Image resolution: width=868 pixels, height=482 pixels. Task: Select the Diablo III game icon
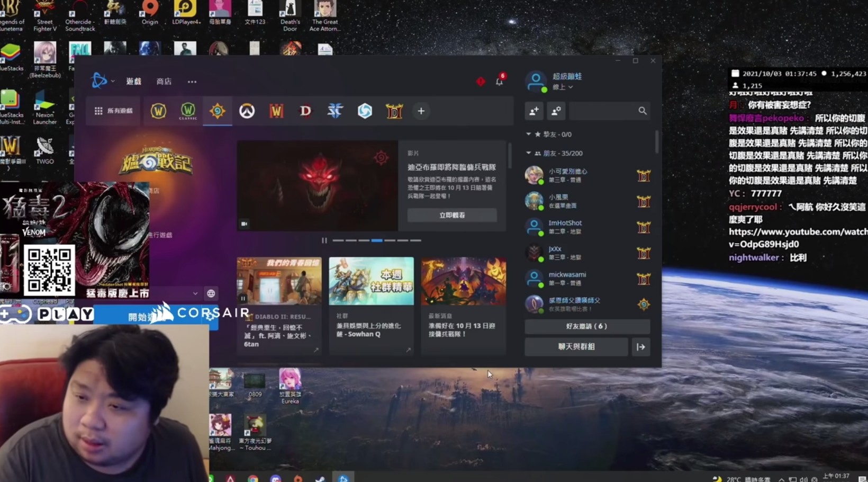(x=305, y=111)
